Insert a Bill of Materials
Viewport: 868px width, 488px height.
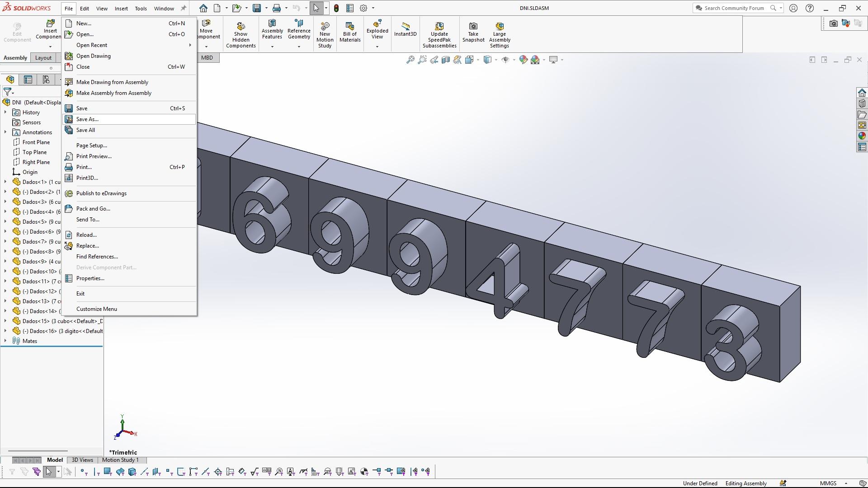pyautogui.click(x=350, y=32)
